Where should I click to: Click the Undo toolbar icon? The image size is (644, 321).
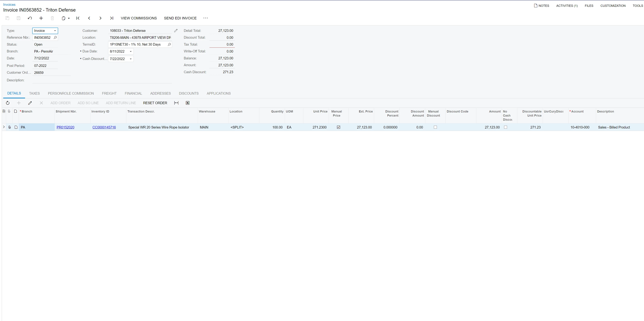(30, 18)
